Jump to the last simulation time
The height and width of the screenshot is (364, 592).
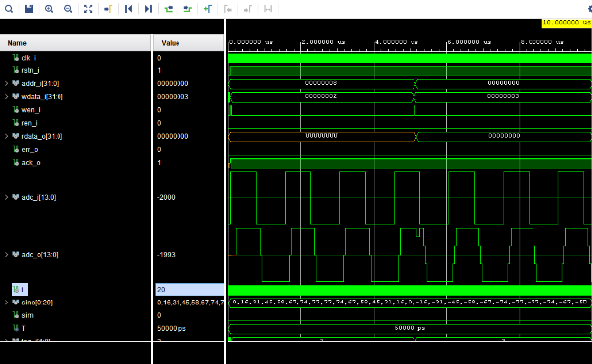coord(148,9)
